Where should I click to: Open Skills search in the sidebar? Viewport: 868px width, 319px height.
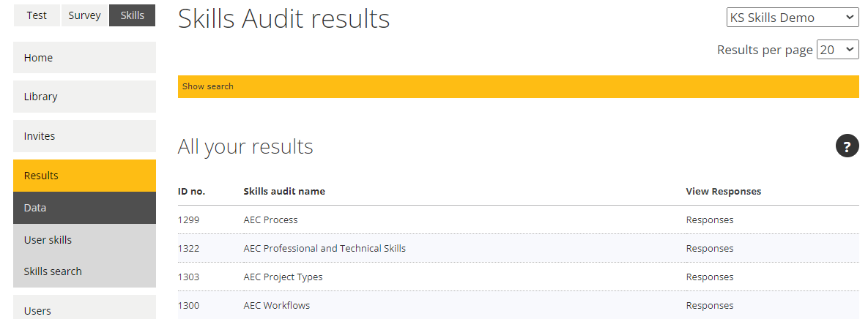point(85,271)
